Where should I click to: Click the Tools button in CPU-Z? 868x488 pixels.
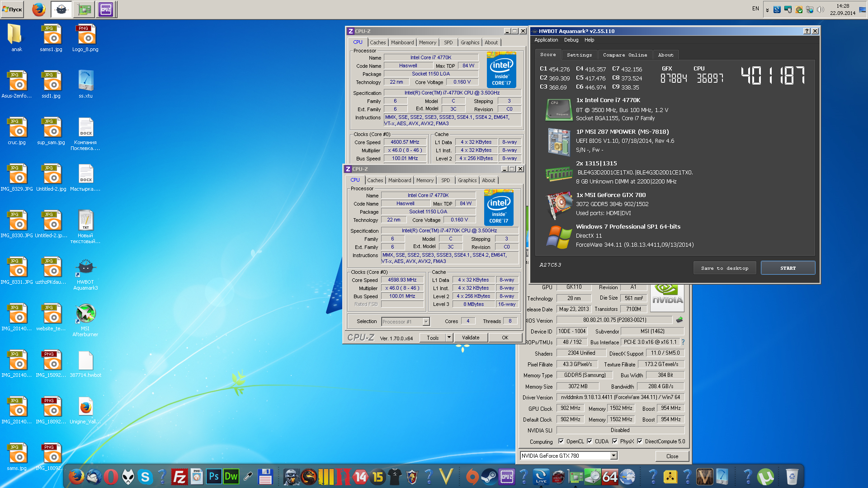(x=433, y=338)
